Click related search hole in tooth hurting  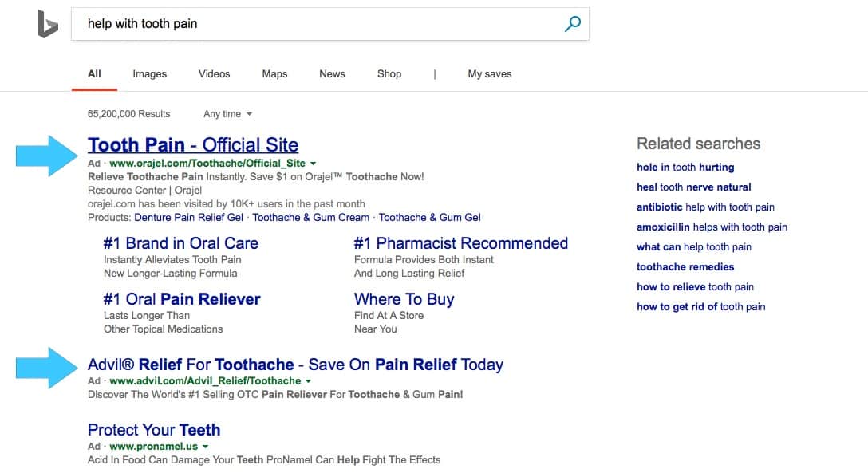tap(685, 167)
